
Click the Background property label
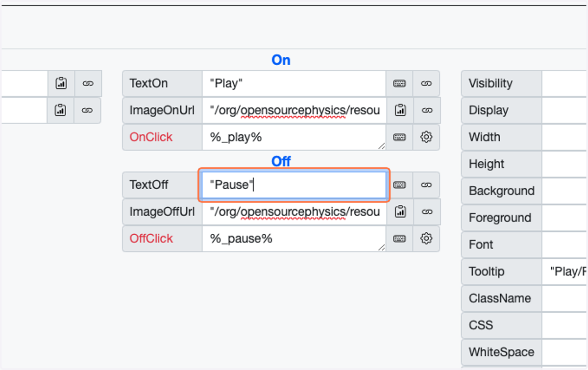(501, 191)
